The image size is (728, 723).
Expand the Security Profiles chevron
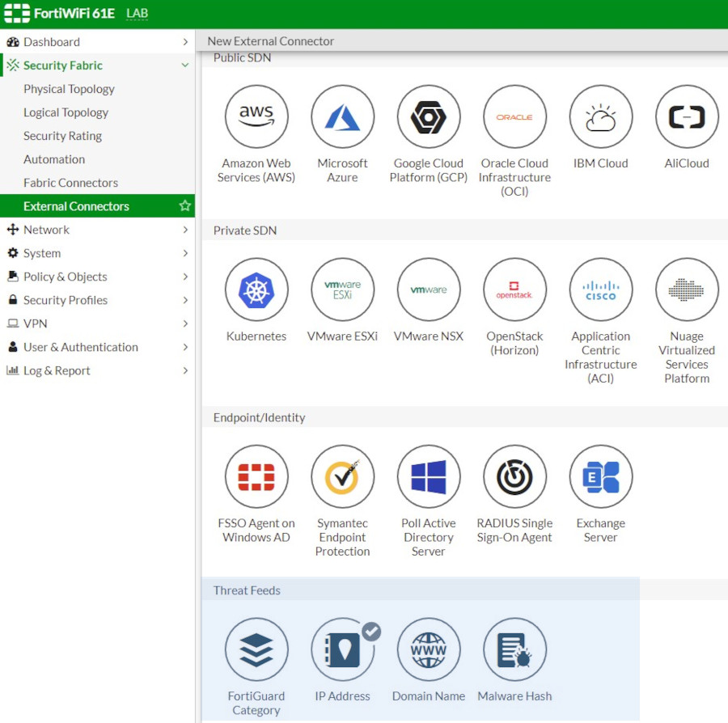(x=185, y=300)
